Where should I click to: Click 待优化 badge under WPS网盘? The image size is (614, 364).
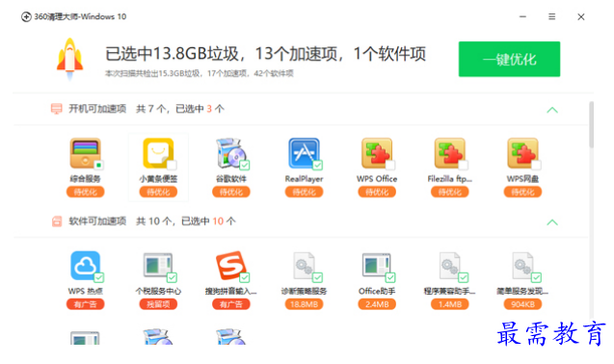[x=522, y=192]
